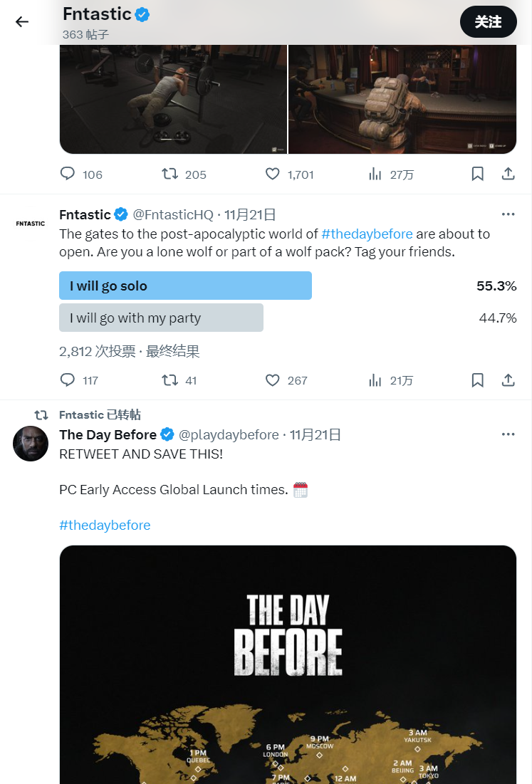Retweet the post with 205 retweets
The image size is (532, 784).
click(x=170, y=174)
